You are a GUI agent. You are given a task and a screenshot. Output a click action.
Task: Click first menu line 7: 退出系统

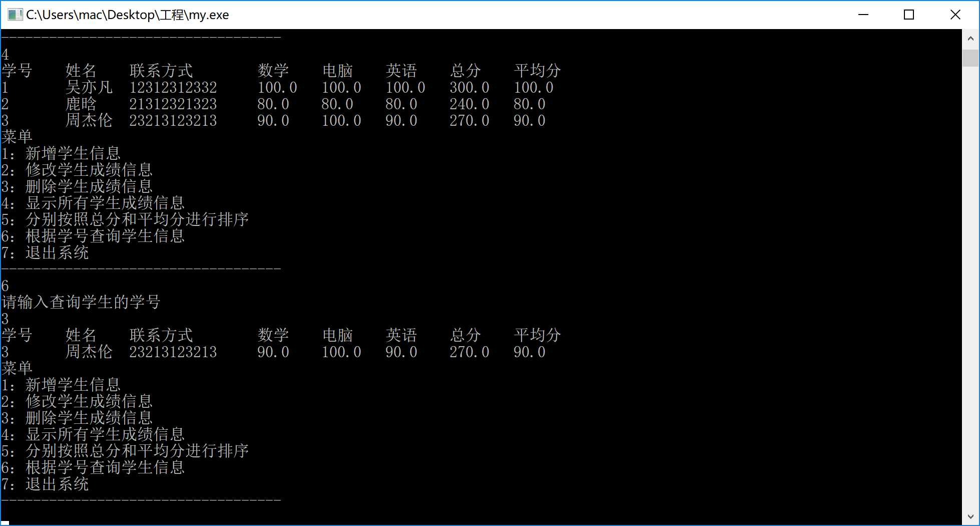point(45,252)
